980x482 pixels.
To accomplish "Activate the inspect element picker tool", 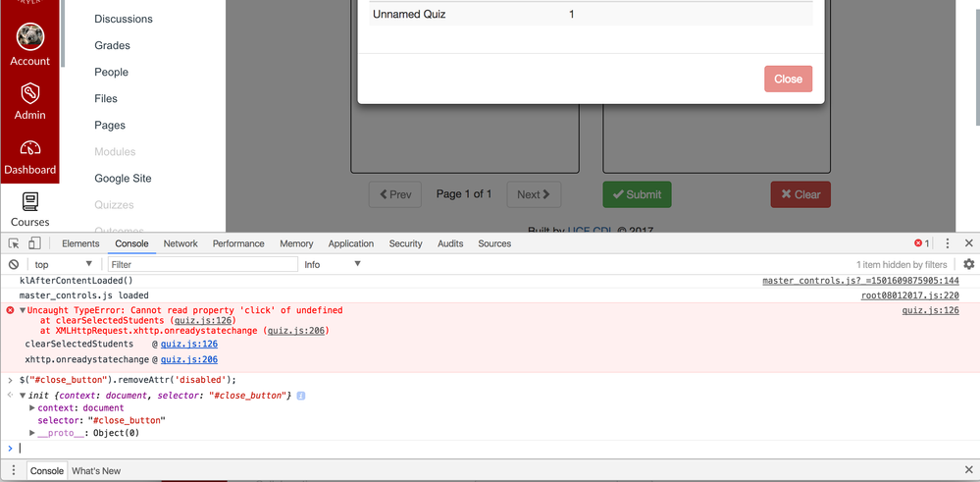I will (14, 243).
